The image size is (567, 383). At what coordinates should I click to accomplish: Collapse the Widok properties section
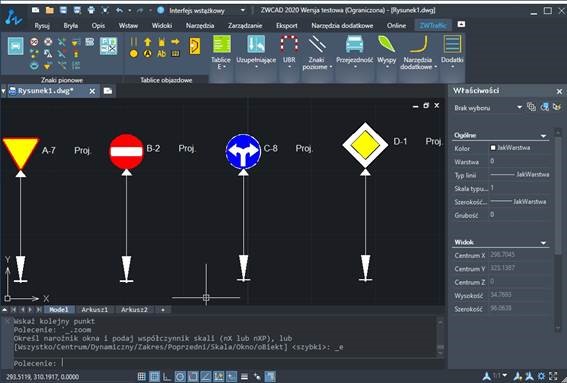543,243
